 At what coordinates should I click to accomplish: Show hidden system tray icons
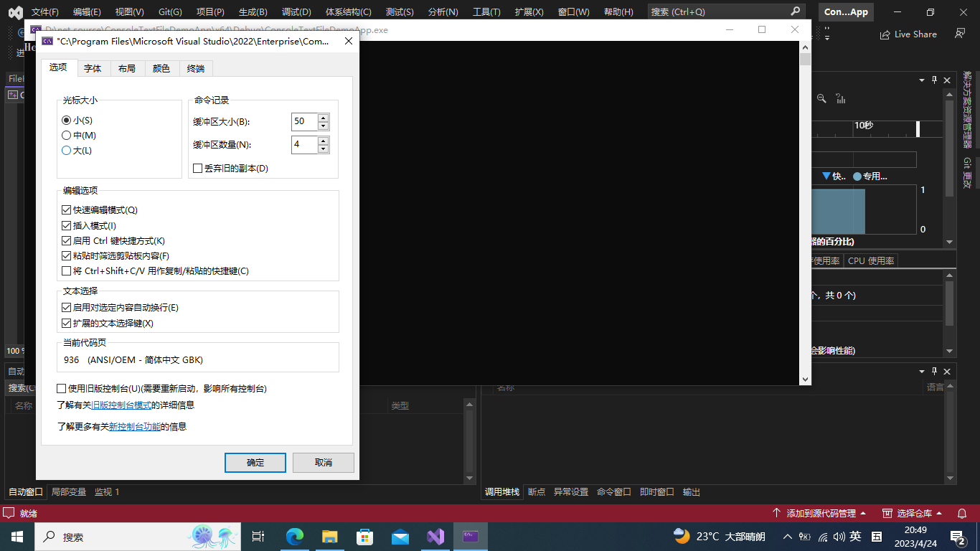pyautogui.click(x=788, y=537)
